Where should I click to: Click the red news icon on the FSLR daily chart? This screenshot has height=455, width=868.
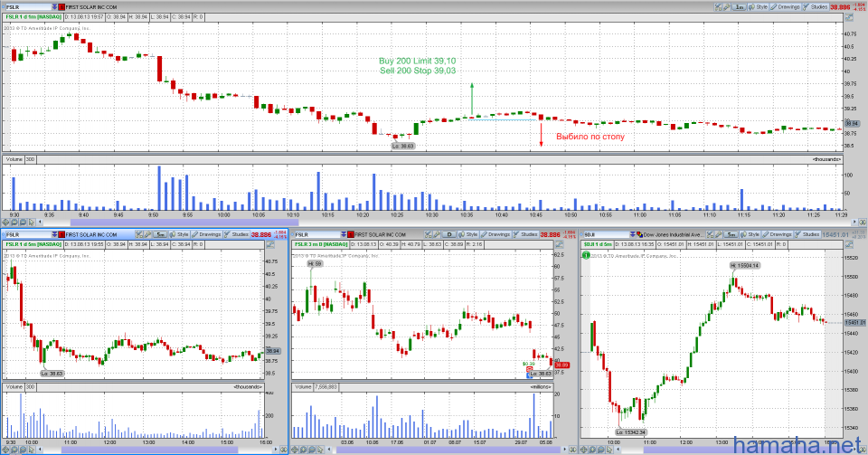351,234
